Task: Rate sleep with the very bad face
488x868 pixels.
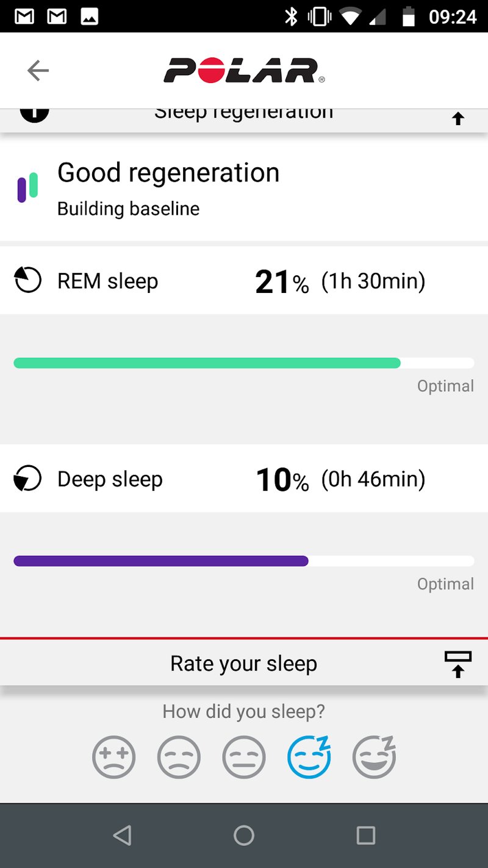Action: [x=113, y=758]
